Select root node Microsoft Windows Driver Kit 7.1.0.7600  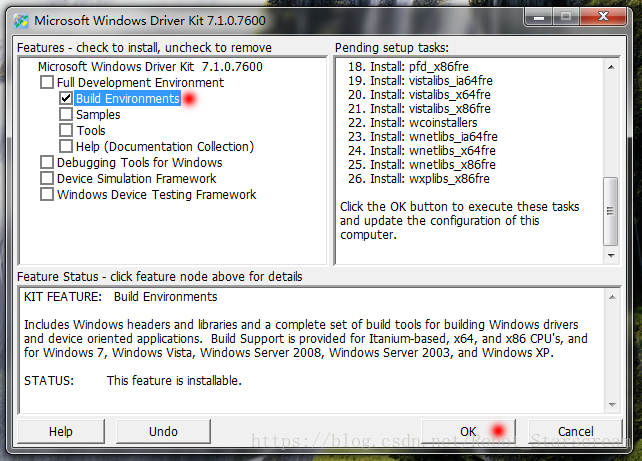click(150, 66)
